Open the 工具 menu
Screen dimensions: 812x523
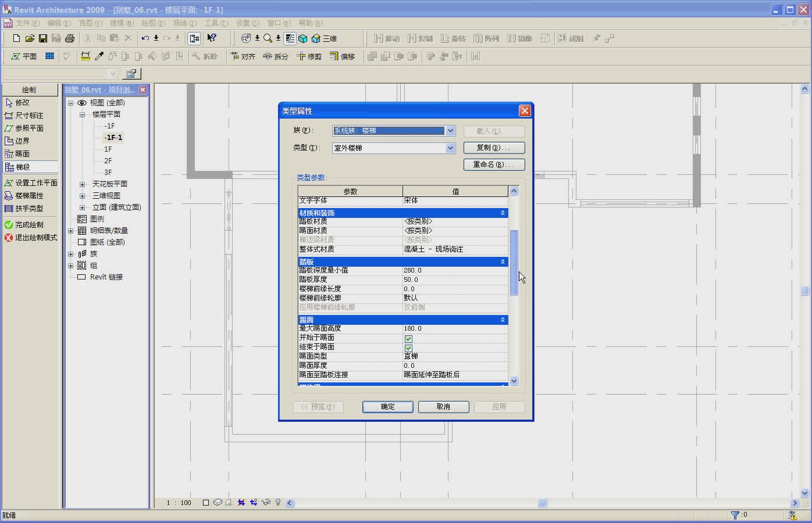tap(216, 23)
